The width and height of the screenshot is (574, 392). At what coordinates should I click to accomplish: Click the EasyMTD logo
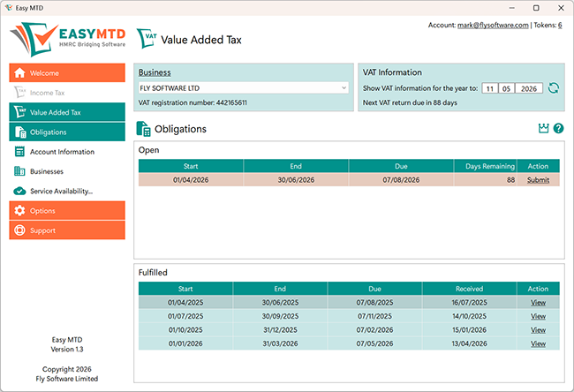(x=68, y=39)
